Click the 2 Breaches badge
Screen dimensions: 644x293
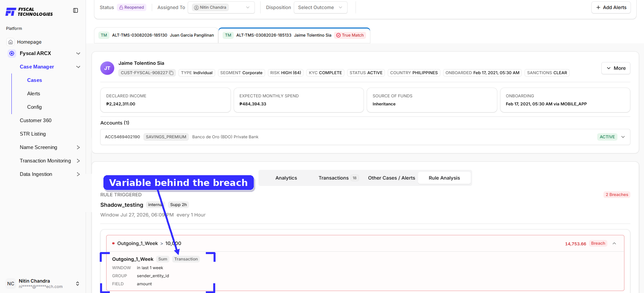pos(617,195)
